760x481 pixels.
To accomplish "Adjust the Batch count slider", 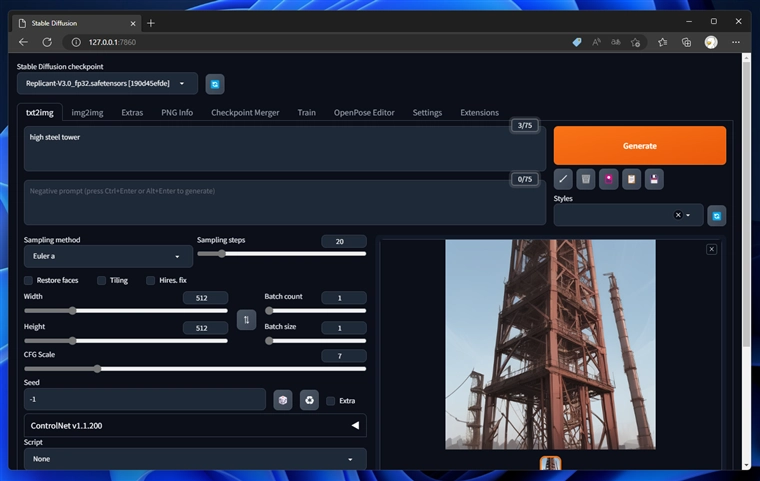I will coord(316,310).
